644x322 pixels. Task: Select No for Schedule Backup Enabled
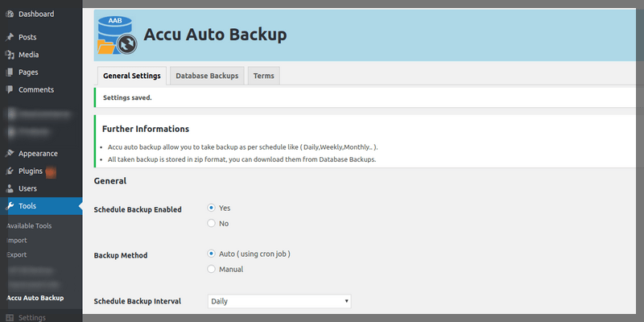pyautogui.click(x=212, y=223)
